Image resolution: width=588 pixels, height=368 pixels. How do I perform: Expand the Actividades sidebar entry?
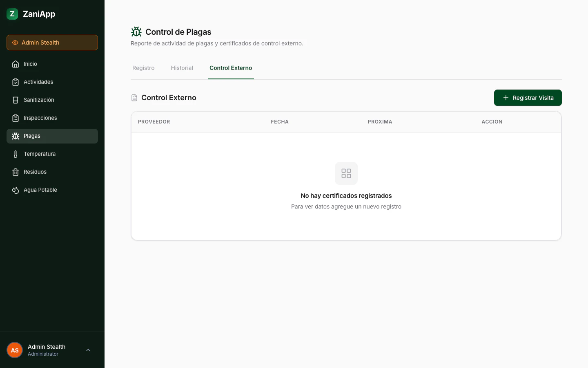[38, 82]
